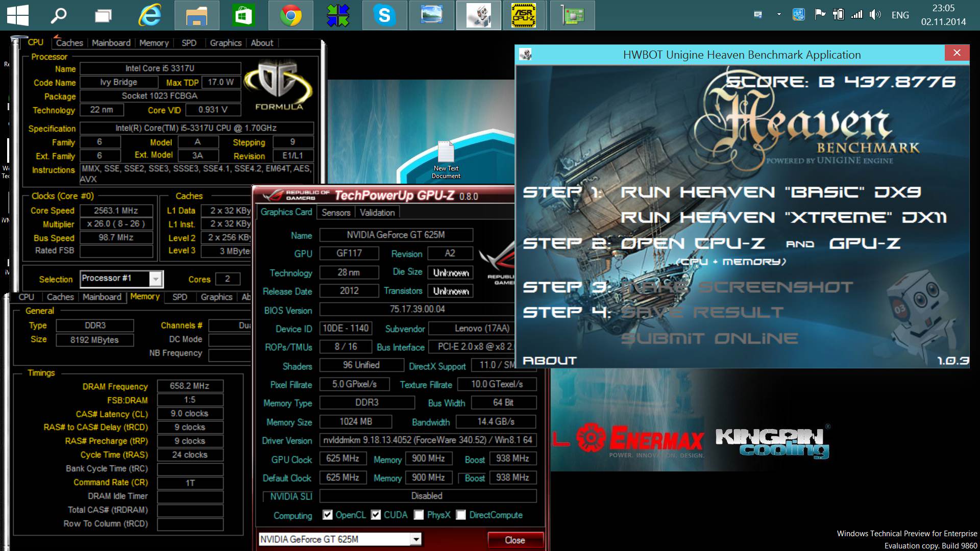The width and height of the screenshot is (980, 551).
Task: Switch to GPU-Z graphics card taskbar icon
Action: 572,15
